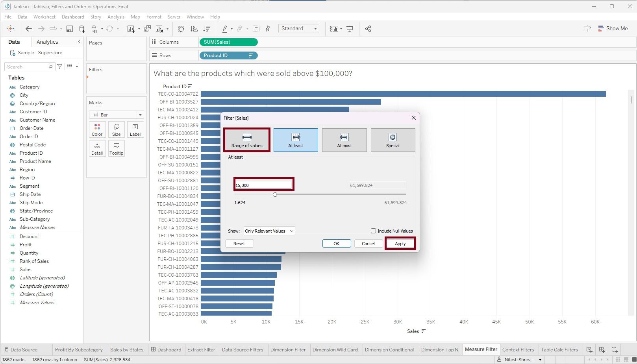Image resolution: width=637 pixels, height=364 pixels.
Task: Click the Swap Rows and Columns icon
Action: point(181,29)
